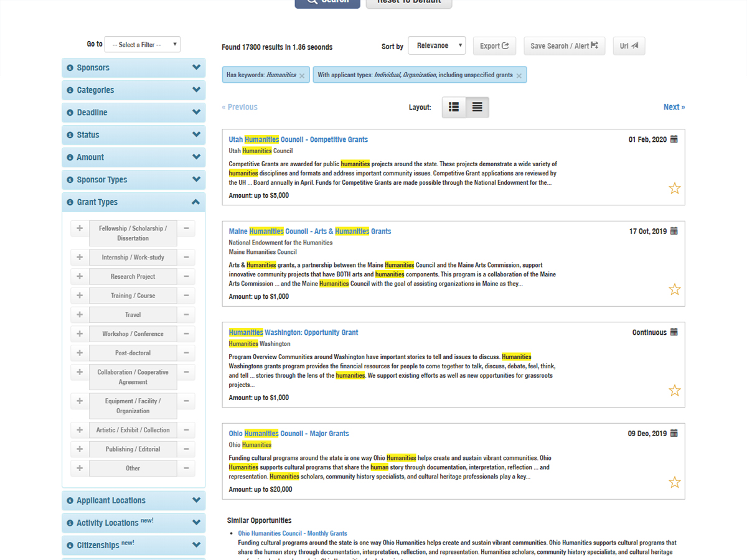Open the Sort by Relevance dropdown
Screen dimensions: 747x560
(436, 45)
